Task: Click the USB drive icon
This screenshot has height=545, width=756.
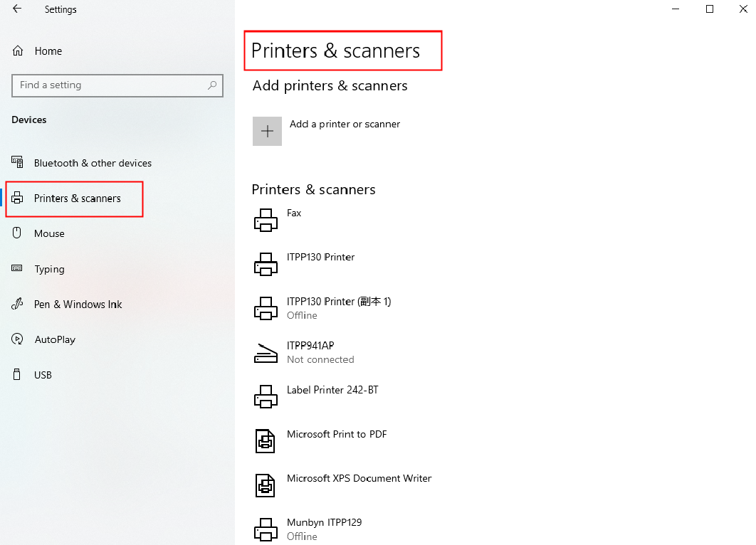Action: coord(17,374)
